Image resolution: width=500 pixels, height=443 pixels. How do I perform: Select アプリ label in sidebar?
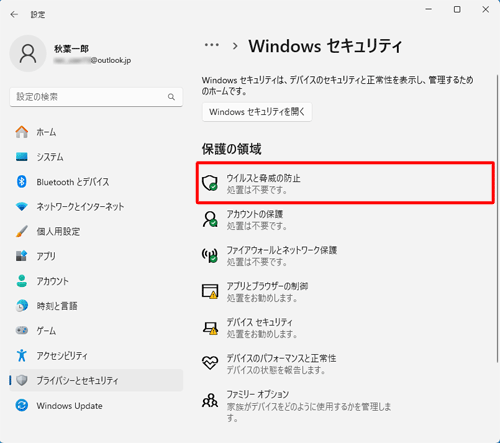[x=46, y=256]
